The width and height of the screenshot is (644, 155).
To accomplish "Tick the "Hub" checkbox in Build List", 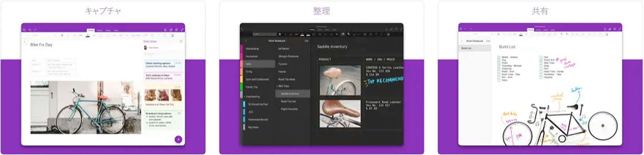I will (541, 57).
